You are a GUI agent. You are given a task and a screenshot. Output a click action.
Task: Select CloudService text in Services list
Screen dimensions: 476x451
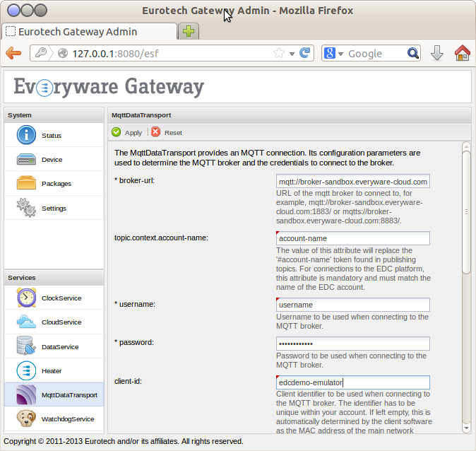(61, 322)
